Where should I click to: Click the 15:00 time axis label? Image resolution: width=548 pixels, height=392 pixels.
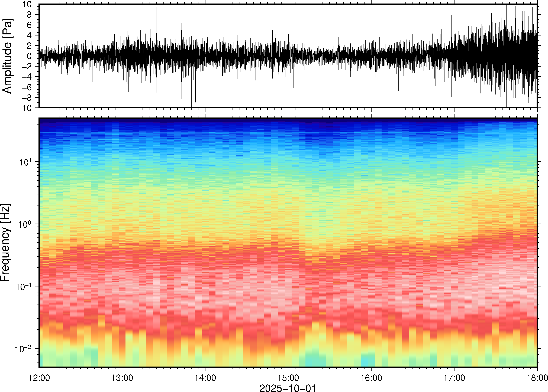coord(288,378)
